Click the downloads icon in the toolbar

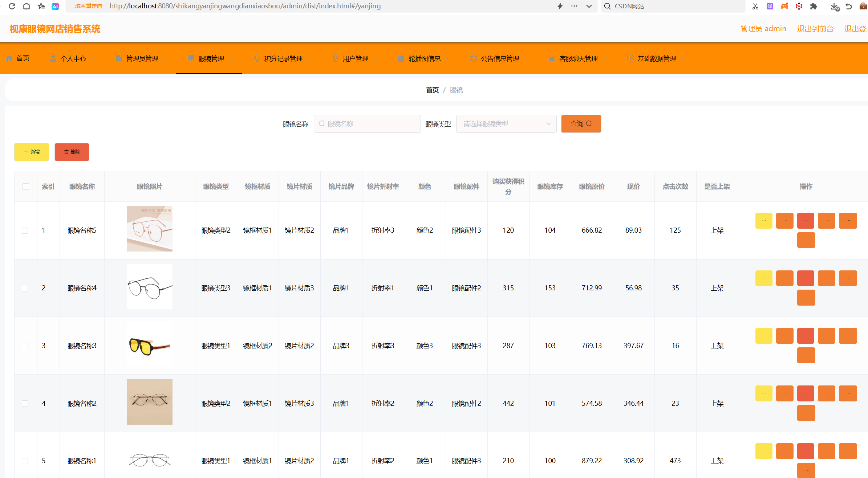click(x=834, y=7)
